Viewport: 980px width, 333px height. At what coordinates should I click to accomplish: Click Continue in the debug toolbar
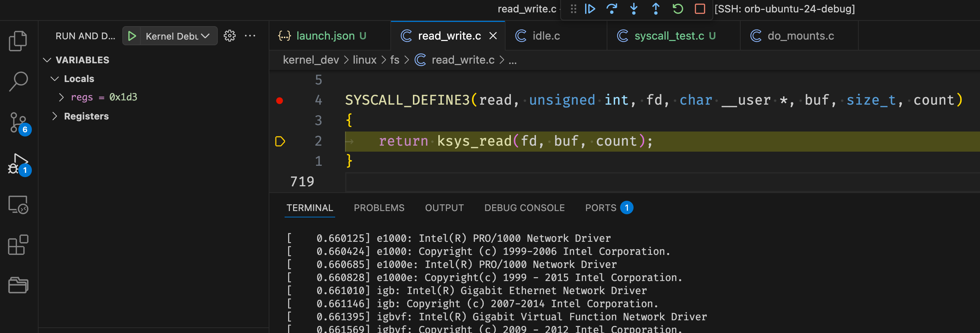(590, 9)
